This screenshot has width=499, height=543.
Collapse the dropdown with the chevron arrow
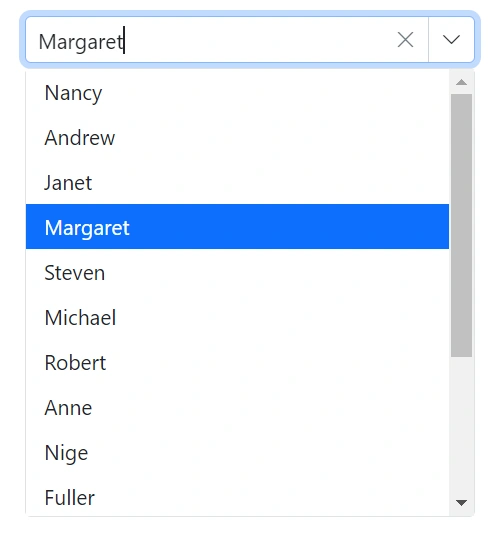point(451,40)
